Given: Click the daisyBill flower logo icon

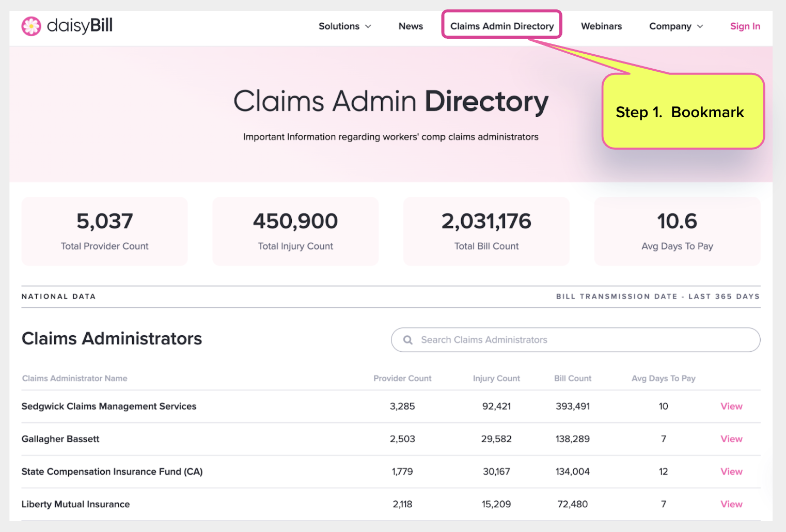Looking at the screenshot, I should tap(31, 26).
